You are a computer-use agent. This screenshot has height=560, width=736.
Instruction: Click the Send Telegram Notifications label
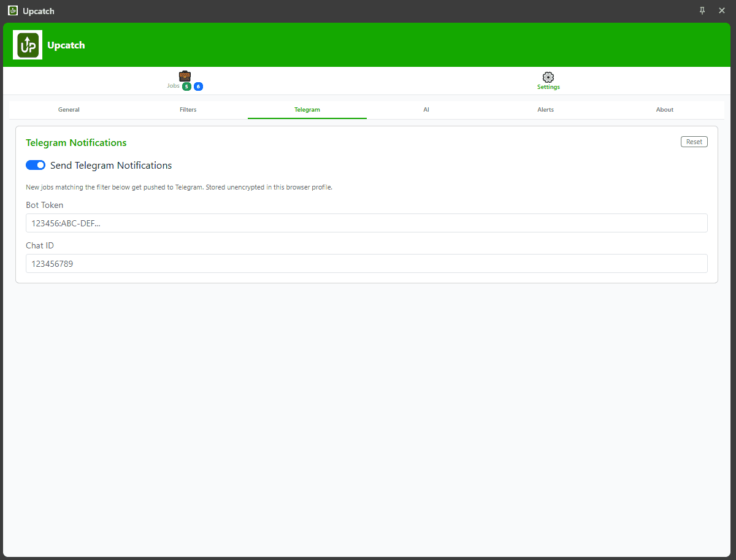pyautogui.click(x=111, y=166)
